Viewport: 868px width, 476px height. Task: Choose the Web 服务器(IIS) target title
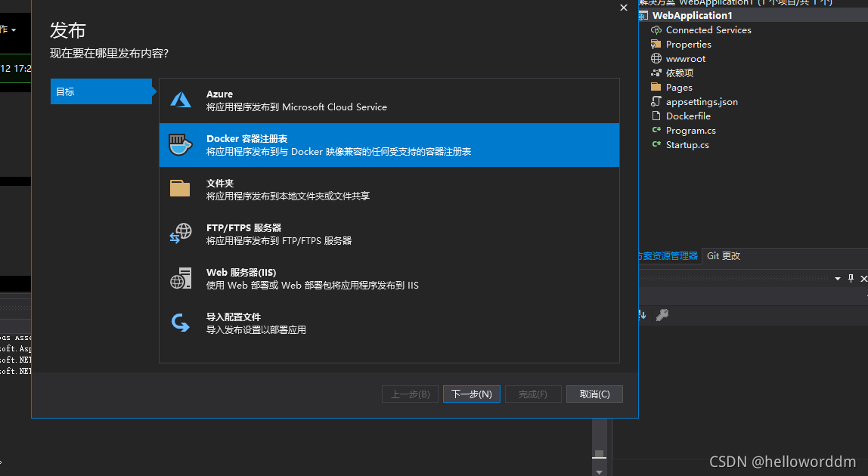click(x=241, y=272)
